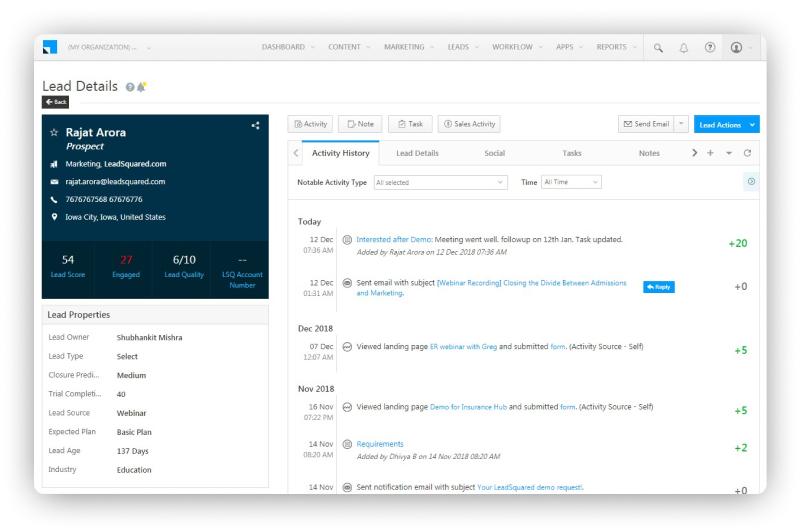Open Notable Activity Type dropdown

coord(440,183)
